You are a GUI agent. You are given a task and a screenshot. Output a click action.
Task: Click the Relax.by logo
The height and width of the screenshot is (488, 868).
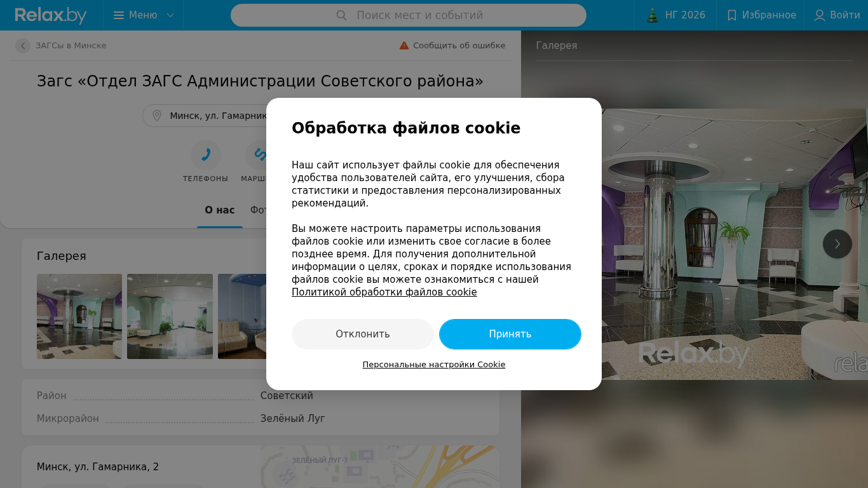pos(51,15)
